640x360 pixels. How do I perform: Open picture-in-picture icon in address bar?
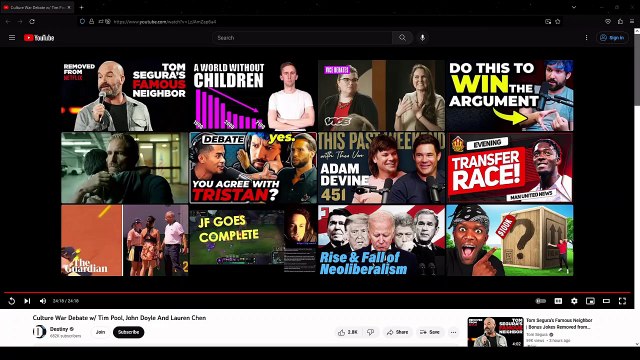click(548, 22)
